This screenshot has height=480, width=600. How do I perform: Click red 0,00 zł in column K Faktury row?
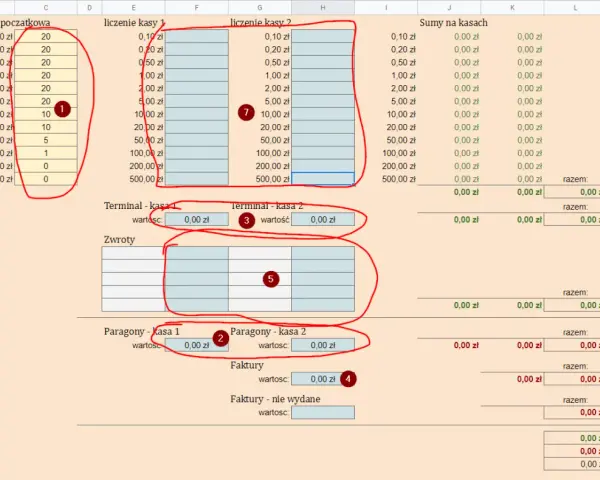529,379
